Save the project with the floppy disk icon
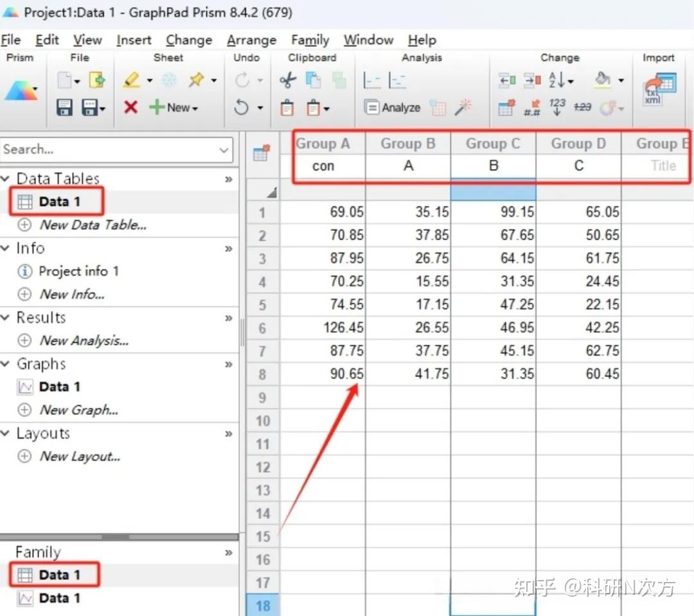 point(65,107)
